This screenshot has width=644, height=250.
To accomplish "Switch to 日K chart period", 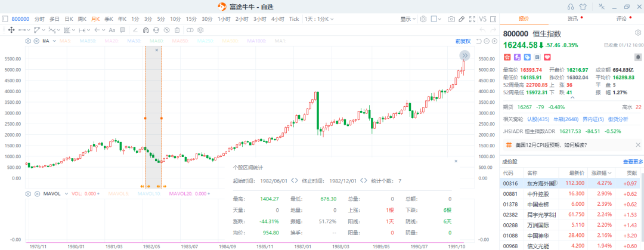I will click(x=68, y=19).
